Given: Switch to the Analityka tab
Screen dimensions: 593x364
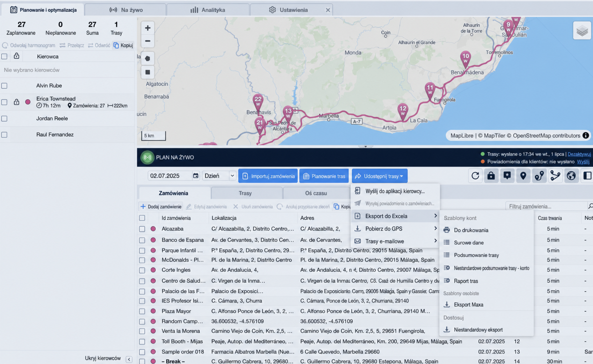Looking at the screenshot, I should [208, 10].
